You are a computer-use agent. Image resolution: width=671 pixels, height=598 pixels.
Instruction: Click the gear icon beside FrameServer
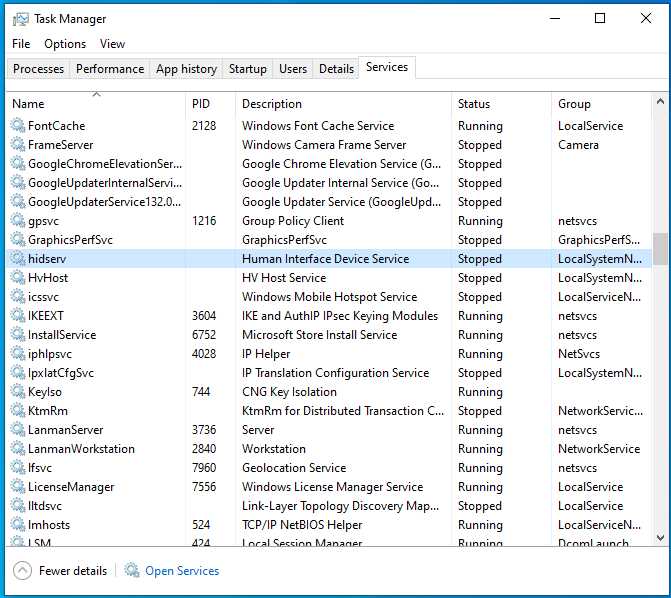(18, 144)
